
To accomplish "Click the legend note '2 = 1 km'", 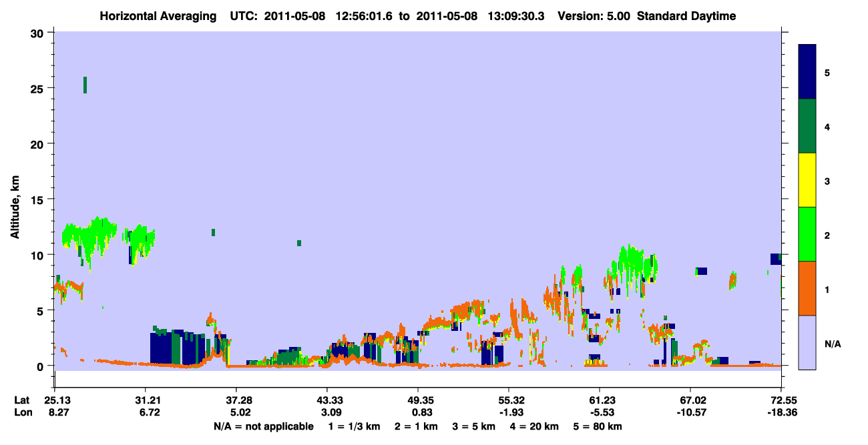I will [415, 426].
